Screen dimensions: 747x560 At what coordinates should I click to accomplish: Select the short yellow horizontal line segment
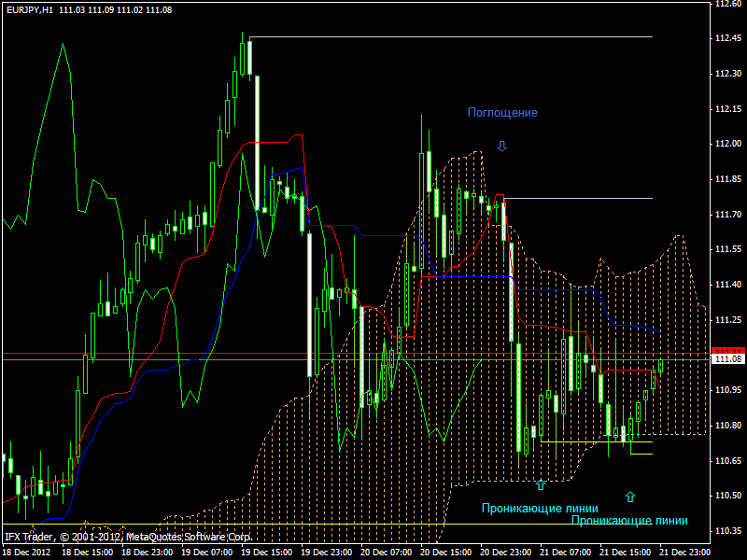tap(641, 455)
